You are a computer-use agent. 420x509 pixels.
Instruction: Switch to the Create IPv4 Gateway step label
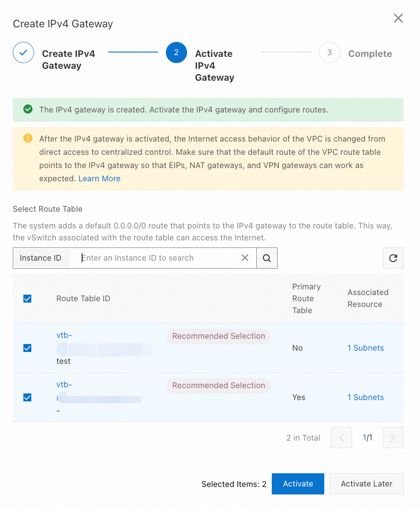click(68, 59)
